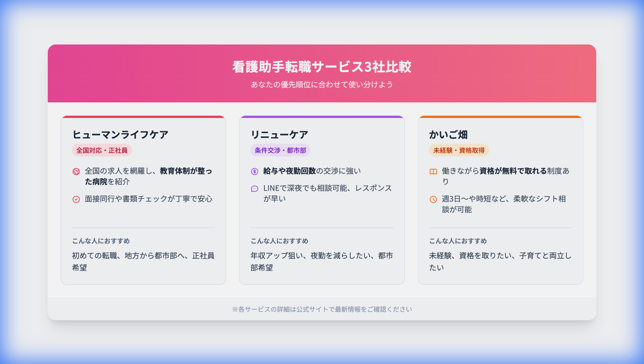Click the text 面接同行や書類チェックが丁寧で安心
644x364 pixels.
pyautogui.click(x=149, y=199)
